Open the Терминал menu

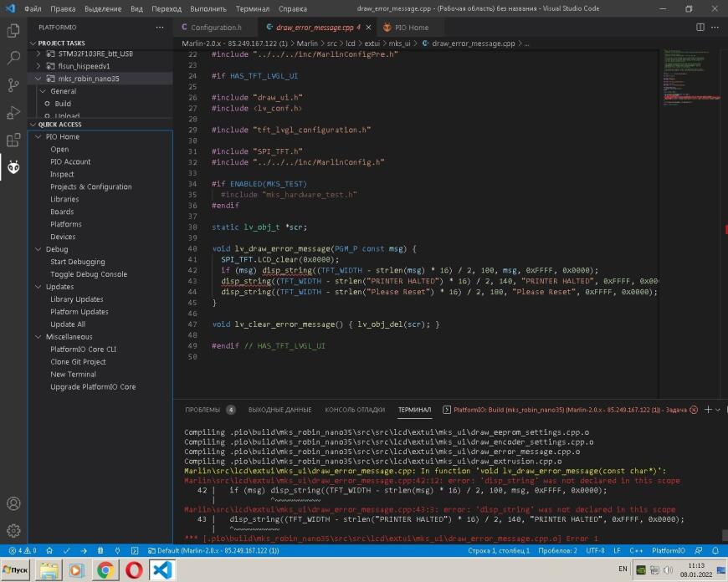[252, 9]
